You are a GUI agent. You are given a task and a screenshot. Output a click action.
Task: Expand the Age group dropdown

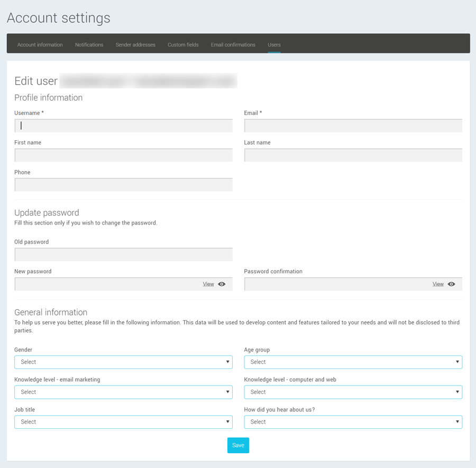tap(353, 362)
